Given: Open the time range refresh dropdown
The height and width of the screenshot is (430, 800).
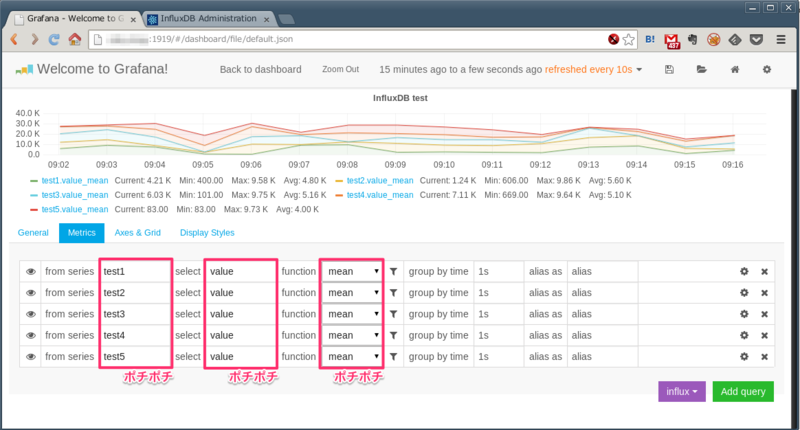Looking at the screenshot, I should click(511, 69).
